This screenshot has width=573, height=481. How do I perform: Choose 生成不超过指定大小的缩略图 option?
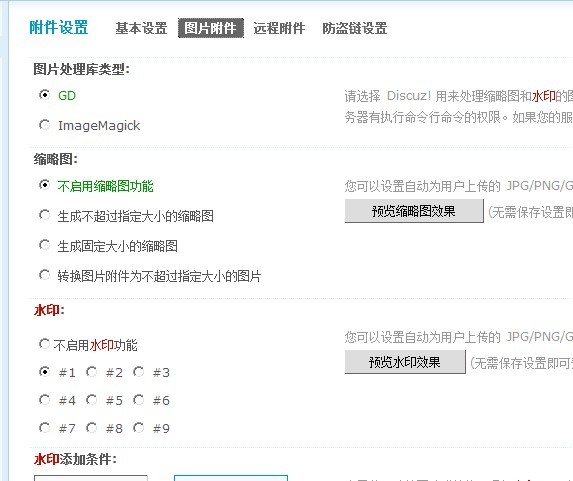tap(44, 215)
